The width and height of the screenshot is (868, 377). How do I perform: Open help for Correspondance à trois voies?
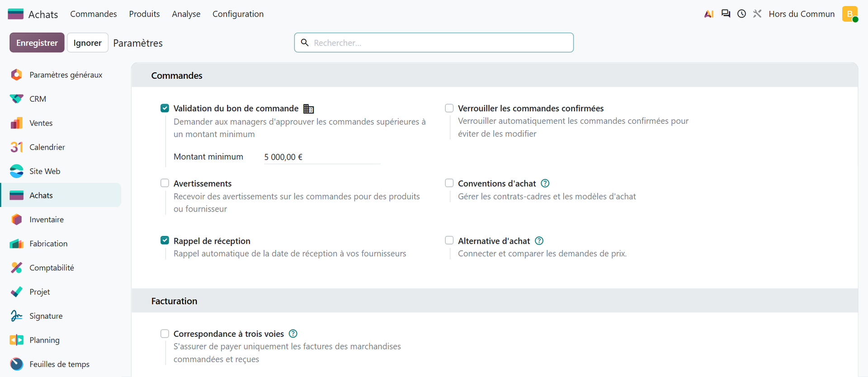point(293,334)
